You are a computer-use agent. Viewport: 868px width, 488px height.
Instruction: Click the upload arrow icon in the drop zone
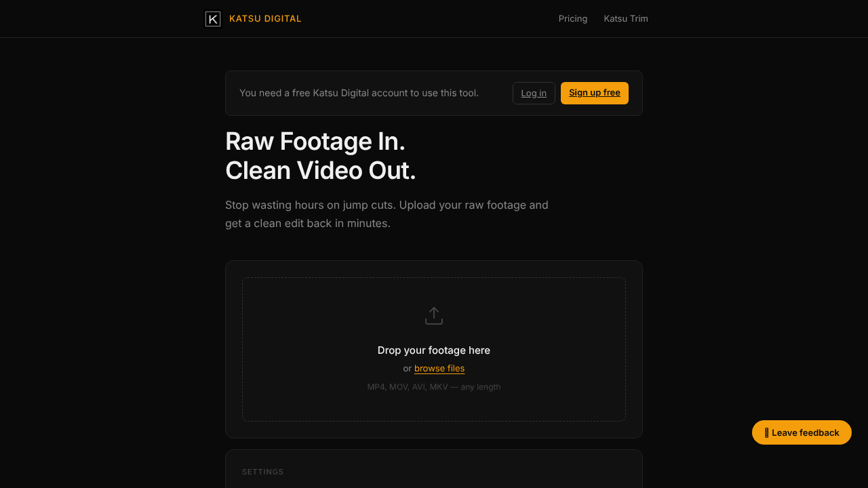coord(434,316)
